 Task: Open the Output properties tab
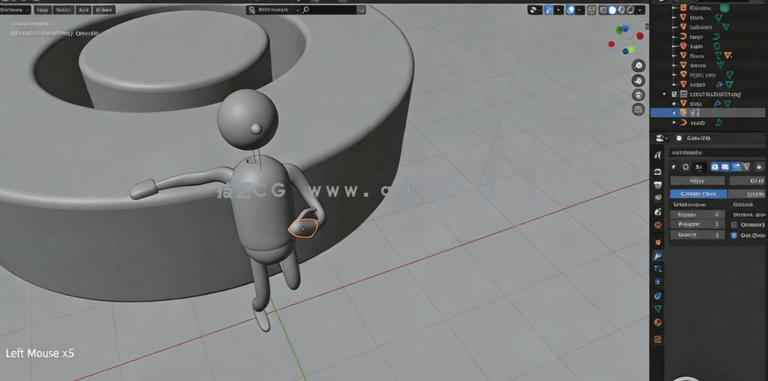[658, 185]
